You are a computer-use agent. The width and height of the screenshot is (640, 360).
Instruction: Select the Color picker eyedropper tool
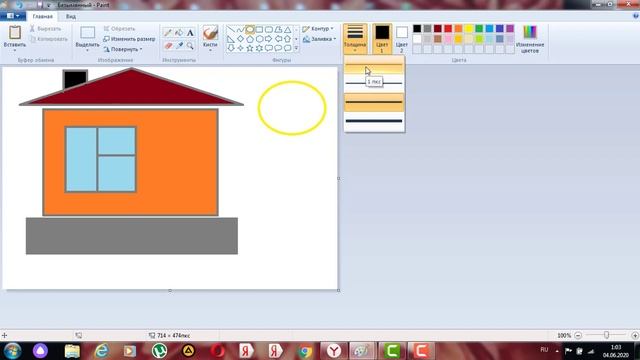point(179,45)
